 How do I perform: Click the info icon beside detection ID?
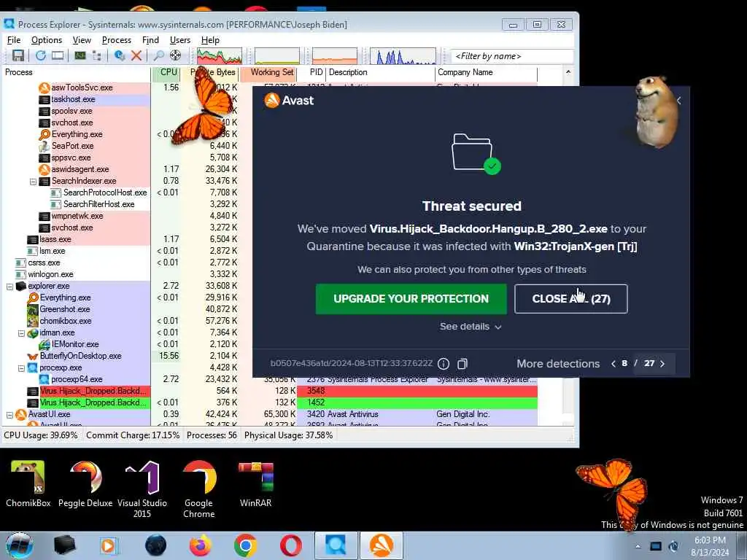click(444, 364)
